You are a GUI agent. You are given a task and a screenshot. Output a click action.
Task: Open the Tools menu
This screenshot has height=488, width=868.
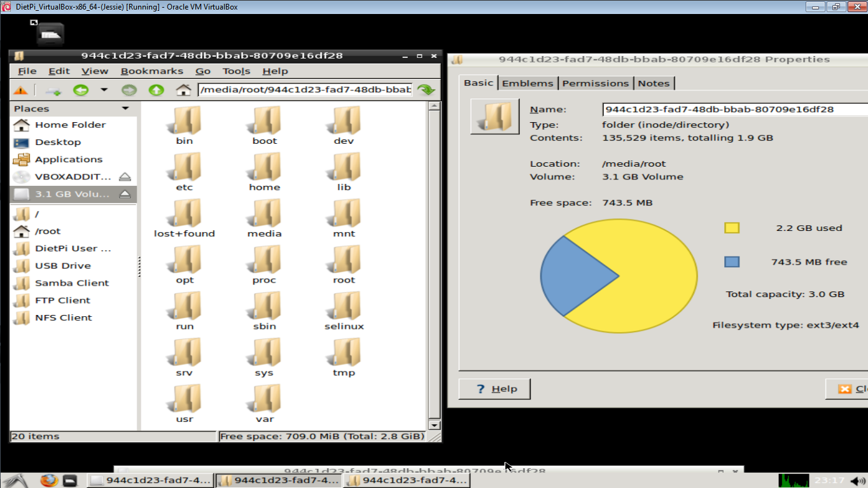click(236, 71)
